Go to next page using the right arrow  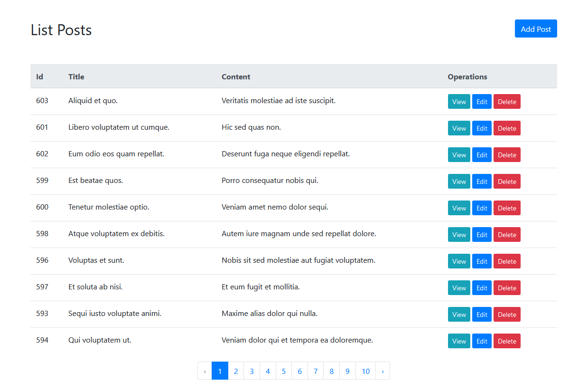pyautogui.click(x=383, y=371)
